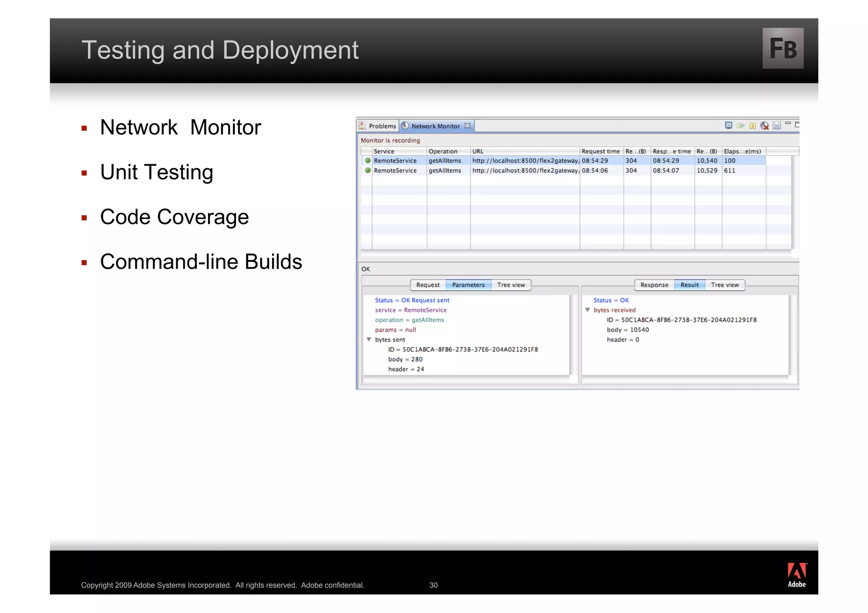The width and height of the screenshot is (868, 613).
Task: Select the Network Monitor tab
Action: point(437,126)
